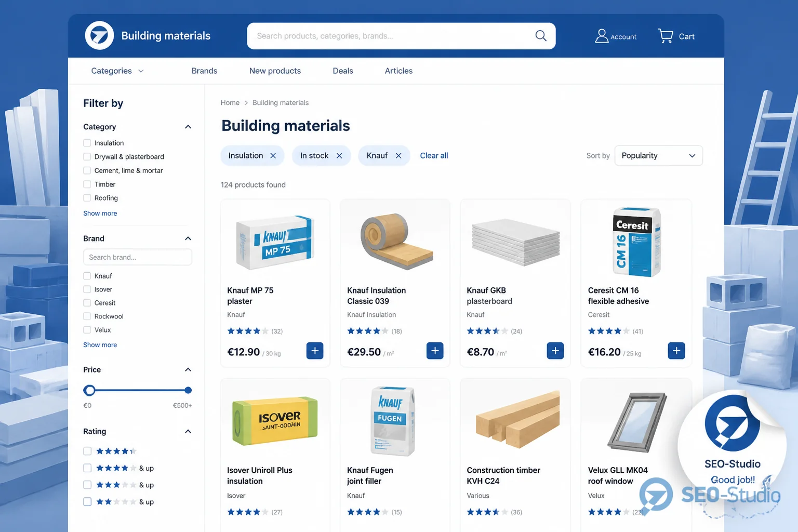Open the Isover Uniroll Plus product image
The height and width of the screenshot is (532, 798).
pos(275,421)
